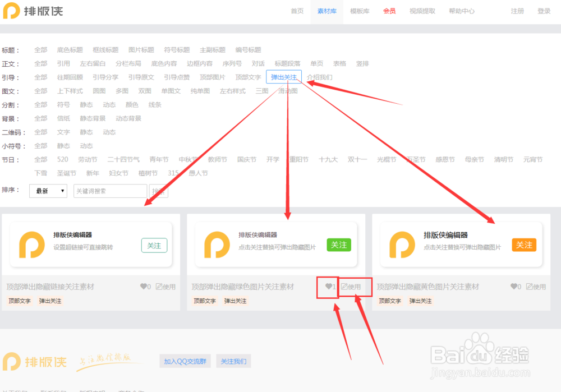The width and height of the screenshot is (561, 392).
Task: Select the 国庆节 filter
Action: click(x=247, y=159)
